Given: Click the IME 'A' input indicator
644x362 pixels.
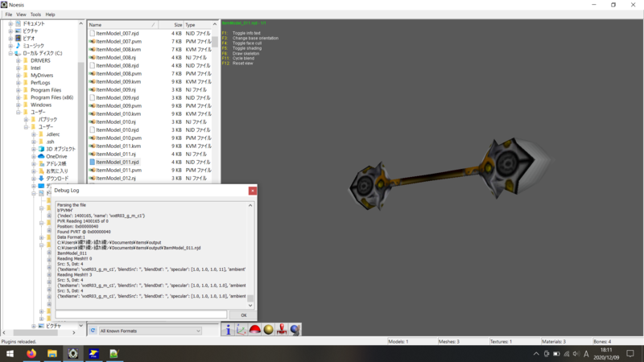Looking at the screenshot, I should coord(586,353).
